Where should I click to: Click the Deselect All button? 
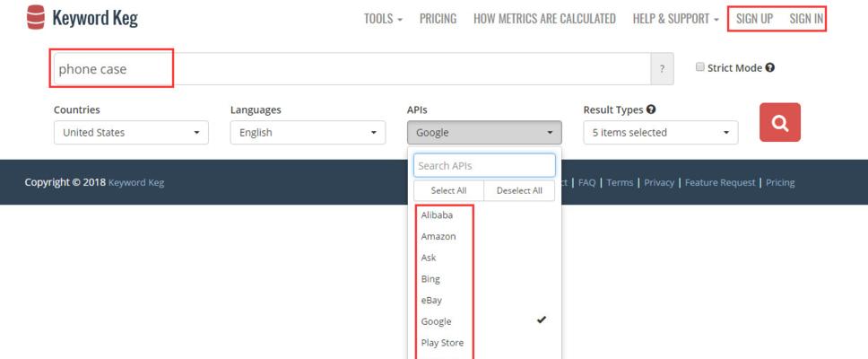519,190
